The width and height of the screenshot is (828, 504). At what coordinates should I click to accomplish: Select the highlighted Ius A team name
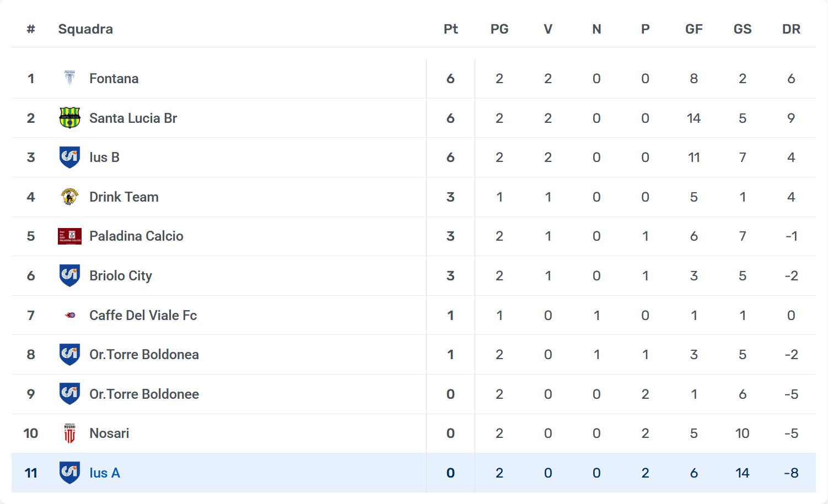click(105, 473)
